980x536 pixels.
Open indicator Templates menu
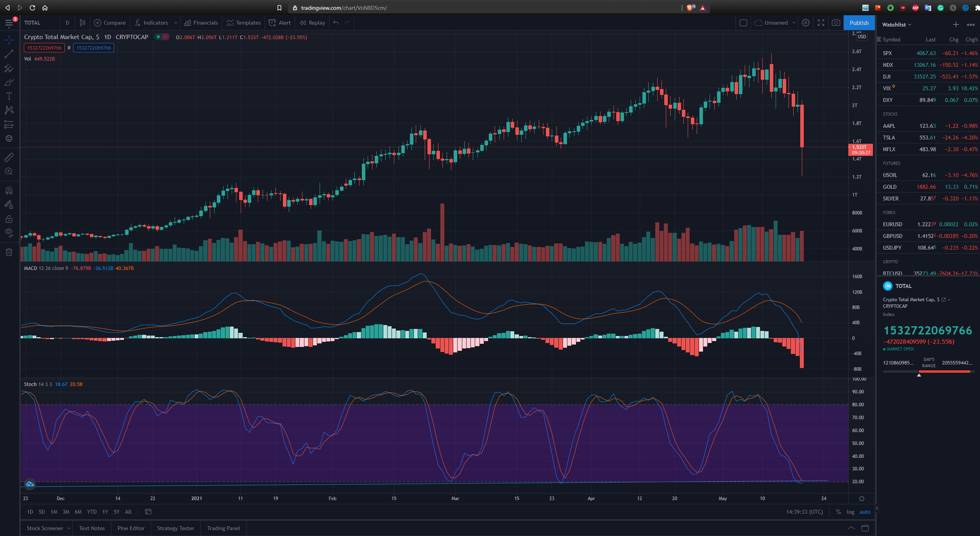tap(243, 23)
